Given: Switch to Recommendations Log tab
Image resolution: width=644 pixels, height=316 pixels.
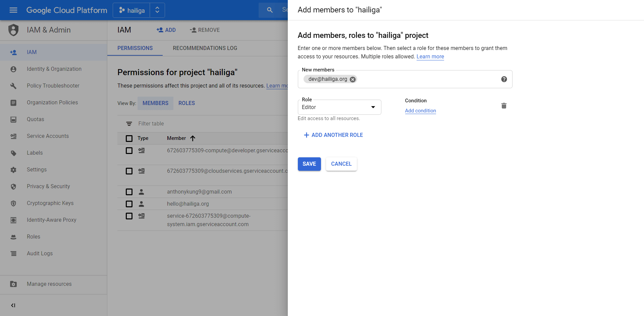Looking at the screenshot, I should [205, 48].
